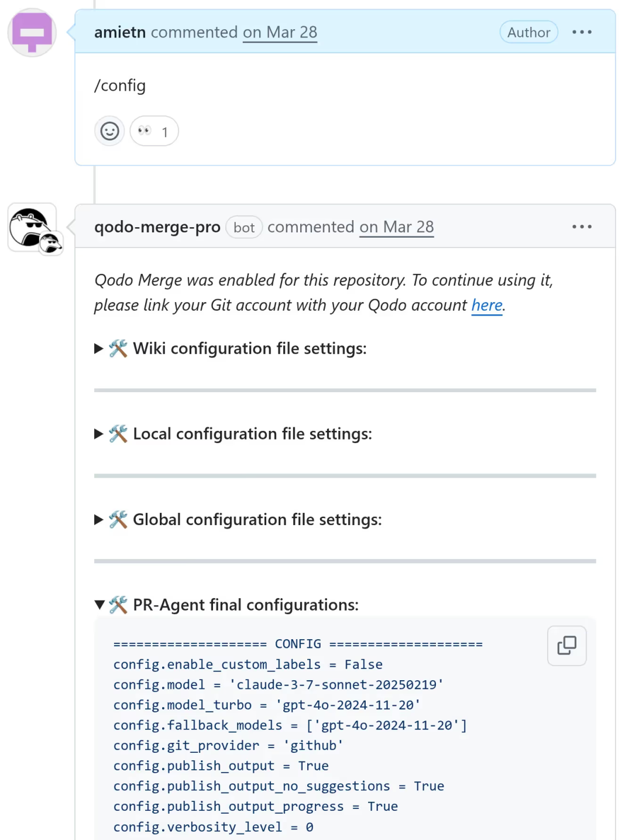Expand Local configuration file settings
Viewport: 632px width, 840px height.
coord(233,434)
